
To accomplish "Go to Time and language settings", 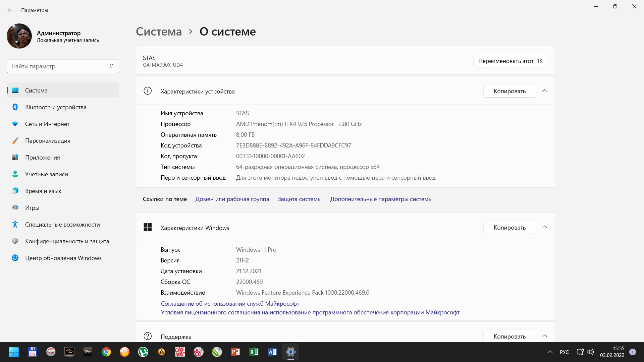I will 43,191.
